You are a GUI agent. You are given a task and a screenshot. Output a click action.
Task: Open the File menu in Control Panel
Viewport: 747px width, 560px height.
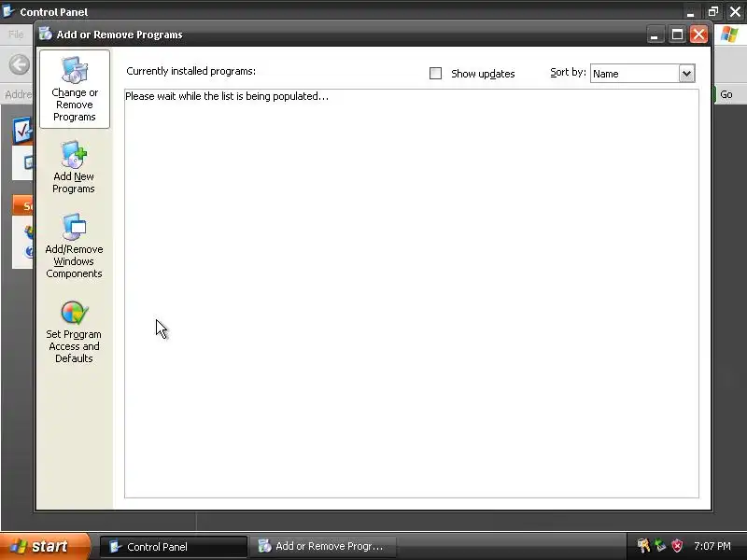16,35
